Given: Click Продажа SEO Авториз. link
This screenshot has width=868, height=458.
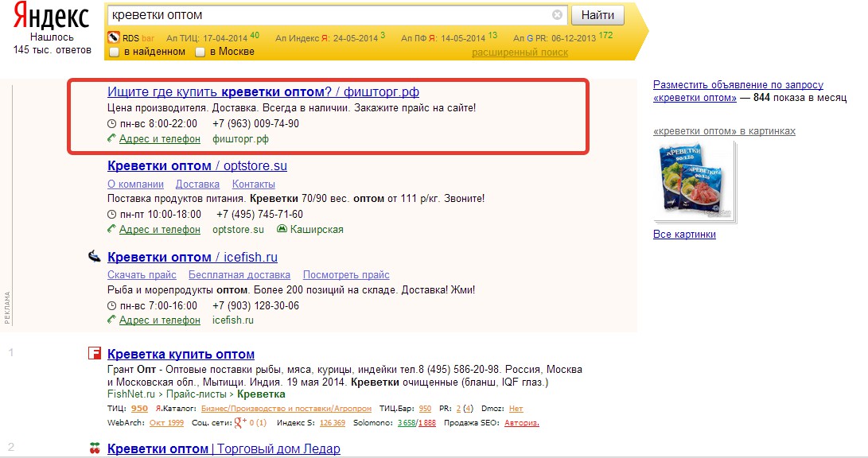Looking at the screenshot, I should (x=521, y=422).
